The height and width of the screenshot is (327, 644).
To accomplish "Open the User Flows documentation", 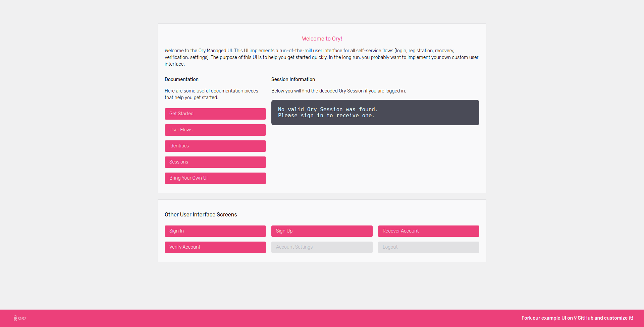I will point(215,130).
